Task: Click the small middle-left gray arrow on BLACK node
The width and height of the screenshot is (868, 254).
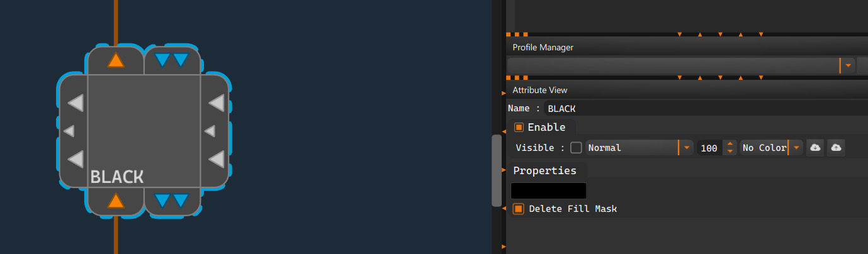Action: [x=69, y=131]
